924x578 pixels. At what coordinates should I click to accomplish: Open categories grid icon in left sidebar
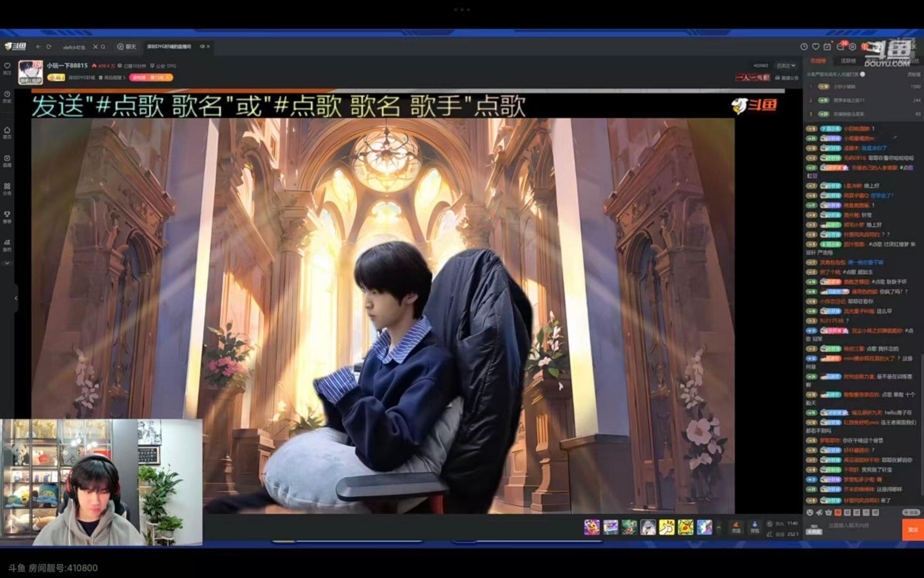7,189
